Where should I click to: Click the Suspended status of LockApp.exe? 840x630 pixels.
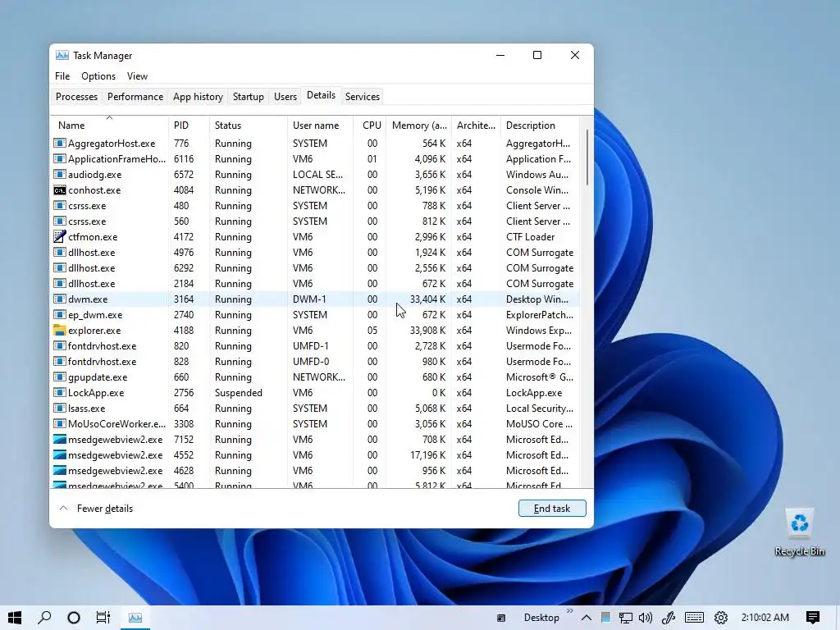pyautogui.click(x=239, y=393)
